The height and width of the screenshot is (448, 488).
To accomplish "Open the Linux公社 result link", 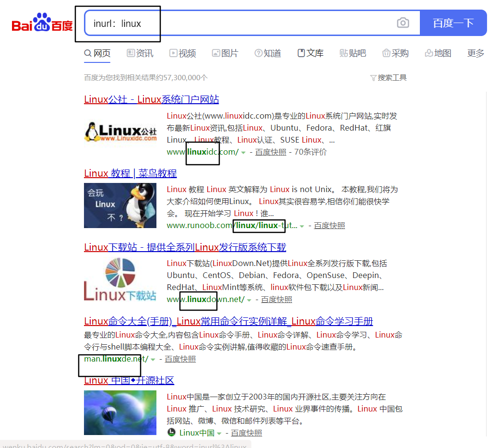I will pos(151,99).
